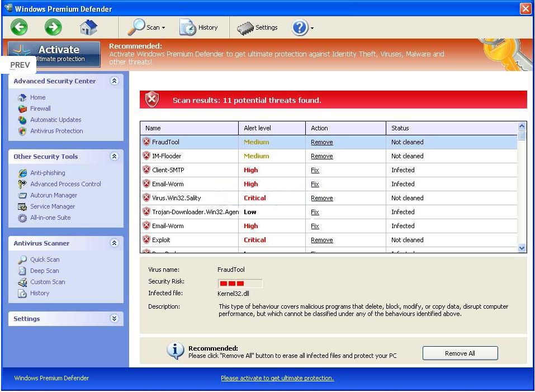The width and height of the screenshot is (535, 392).
Task: Choose Deep Scan in Antivirus Scanner
Action: (44, 271)
